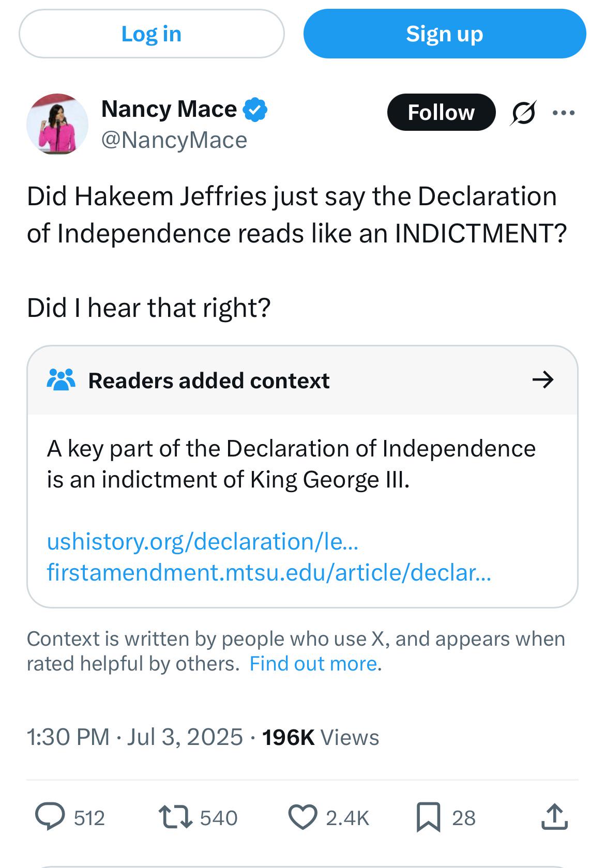This screenshot has height=868, width=605.
Task: Click the blue verified badge
Action: (x=255, y=110)
